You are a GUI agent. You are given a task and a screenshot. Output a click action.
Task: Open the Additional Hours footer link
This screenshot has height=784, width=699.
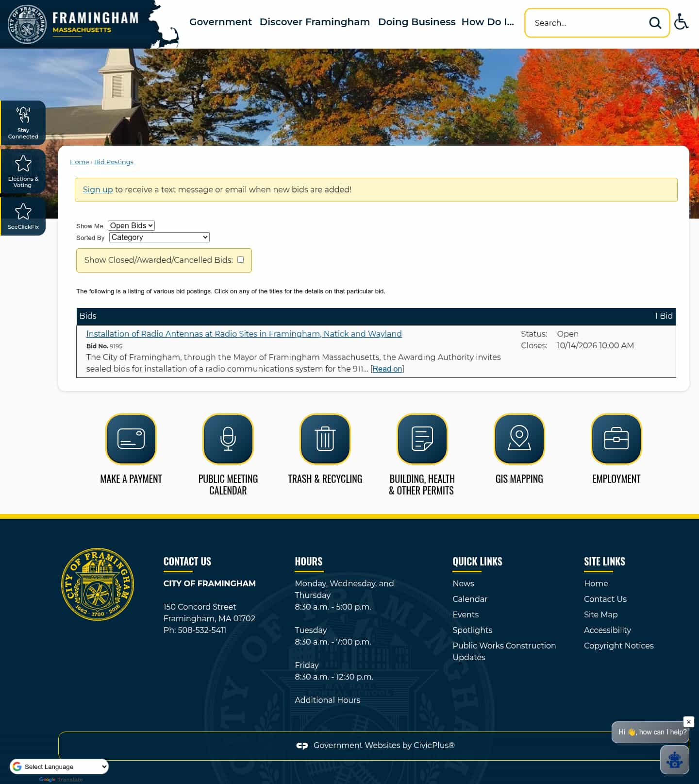click(x=328, y=700)
